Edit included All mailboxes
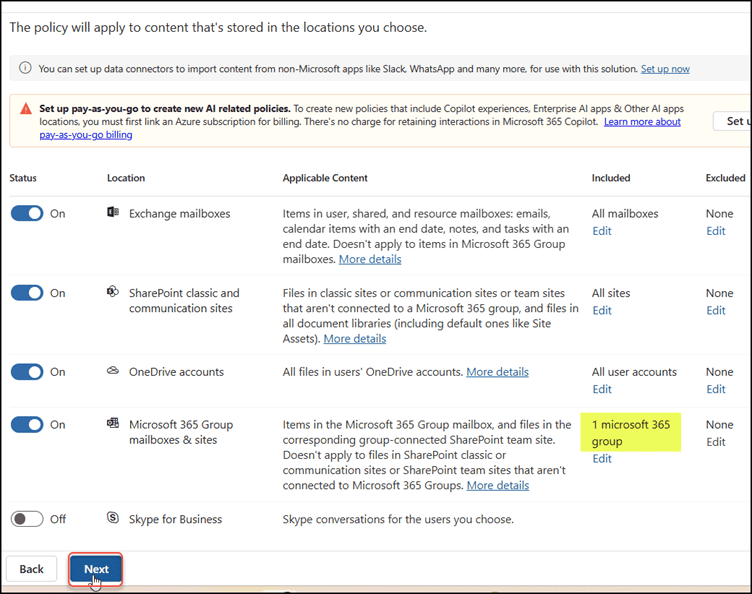The width and height of the screenshot is (752, 594). pyautogui.click(x=602, y=231)
